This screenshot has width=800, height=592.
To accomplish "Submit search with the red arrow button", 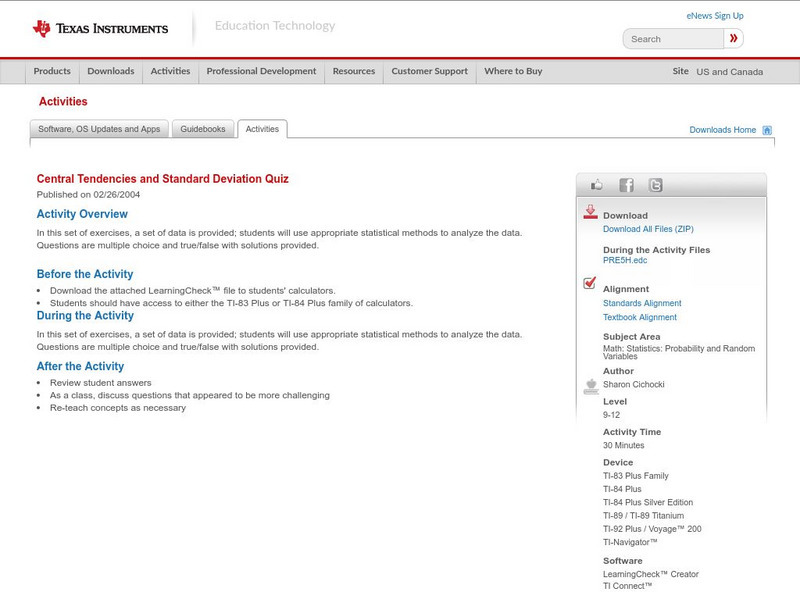I will [x=733, y=38].
